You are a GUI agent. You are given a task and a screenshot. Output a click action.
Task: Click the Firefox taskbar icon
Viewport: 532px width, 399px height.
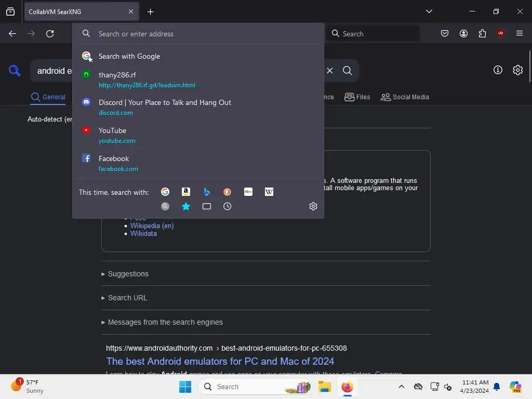pyautogui.click(x=348, y=387)
